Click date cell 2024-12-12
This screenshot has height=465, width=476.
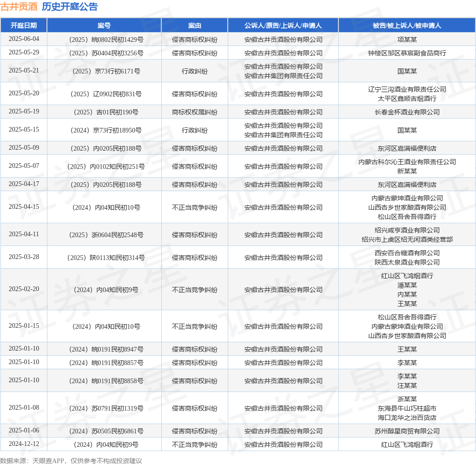click(x=24, y=444)
